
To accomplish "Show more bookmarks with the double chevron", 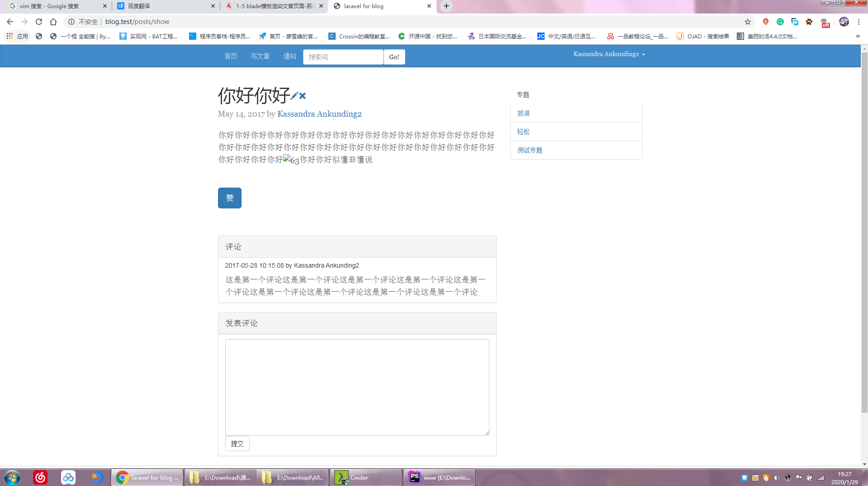I will coord(858,36).
